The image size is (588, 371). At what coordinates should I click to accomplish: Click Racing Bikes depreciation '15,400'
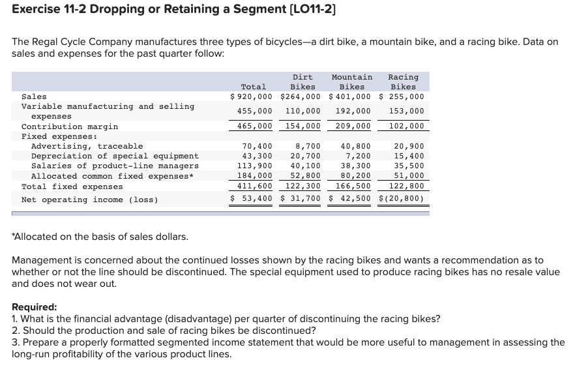[409, 156]
